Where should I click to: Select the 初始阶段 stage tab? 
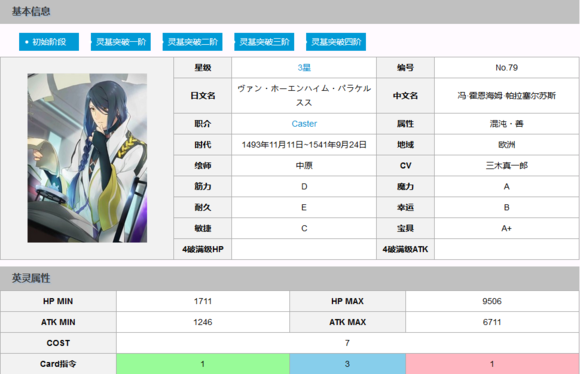(x=49, y=42)
